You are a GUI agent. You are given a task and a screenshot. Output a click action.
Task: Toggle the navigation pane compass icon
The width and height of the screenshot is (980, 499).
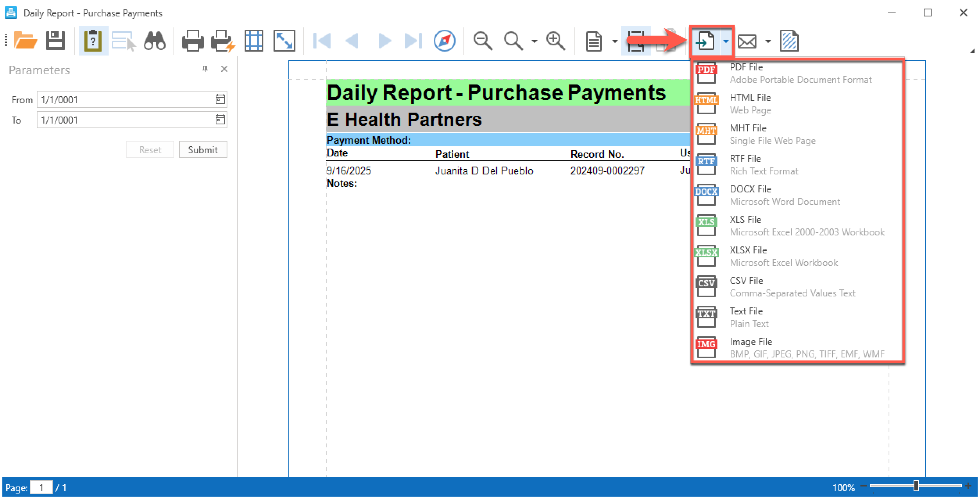pos(444,40)
